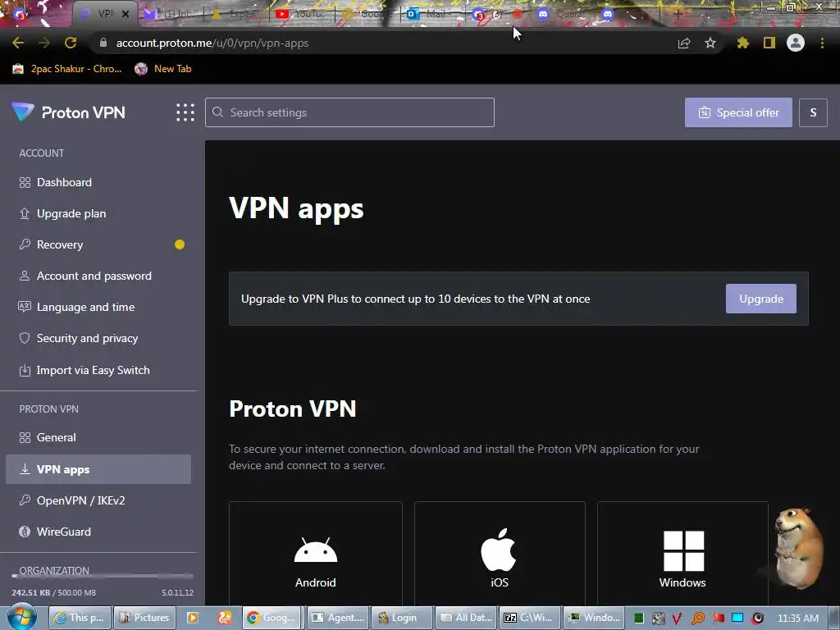The width and height of the screenshot is (840, 630).
Task: Close the active VPN tab
Action: [126, 14]
